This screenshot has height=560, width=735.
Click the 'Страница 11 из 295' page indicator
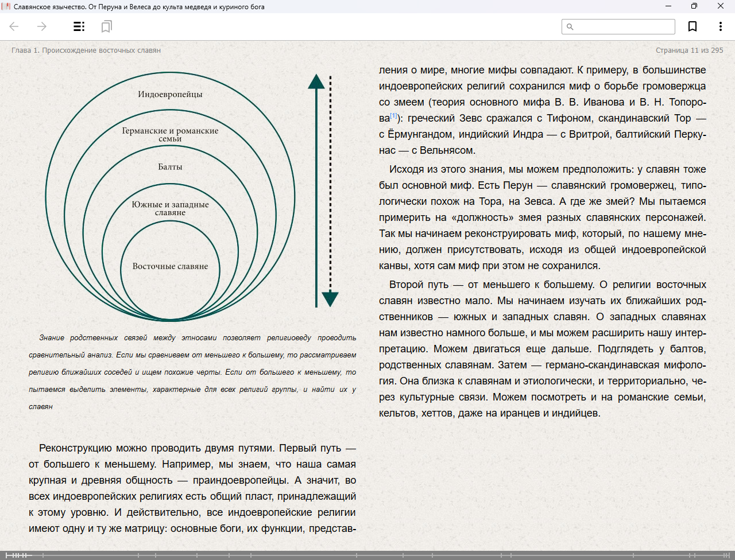pyautogui.click(x=689, y=50)
